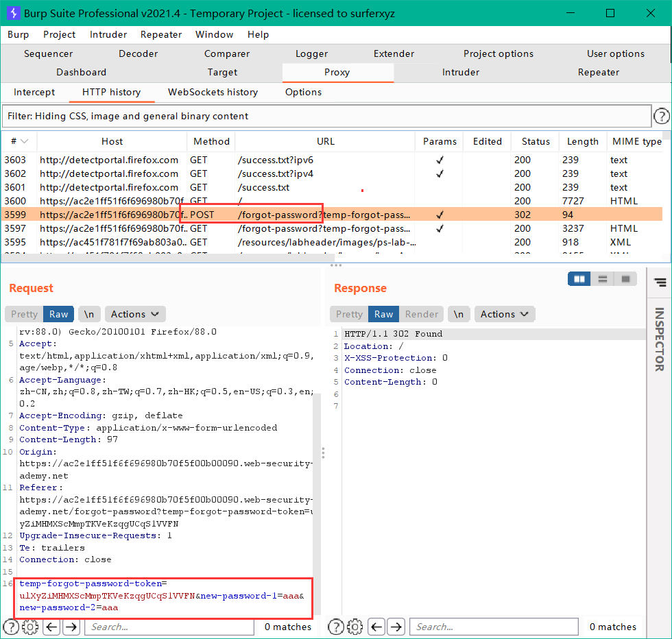The height and width of the screenshot is (639, 672).
Task: Sort table by Host column header
Action: point(112,141)
